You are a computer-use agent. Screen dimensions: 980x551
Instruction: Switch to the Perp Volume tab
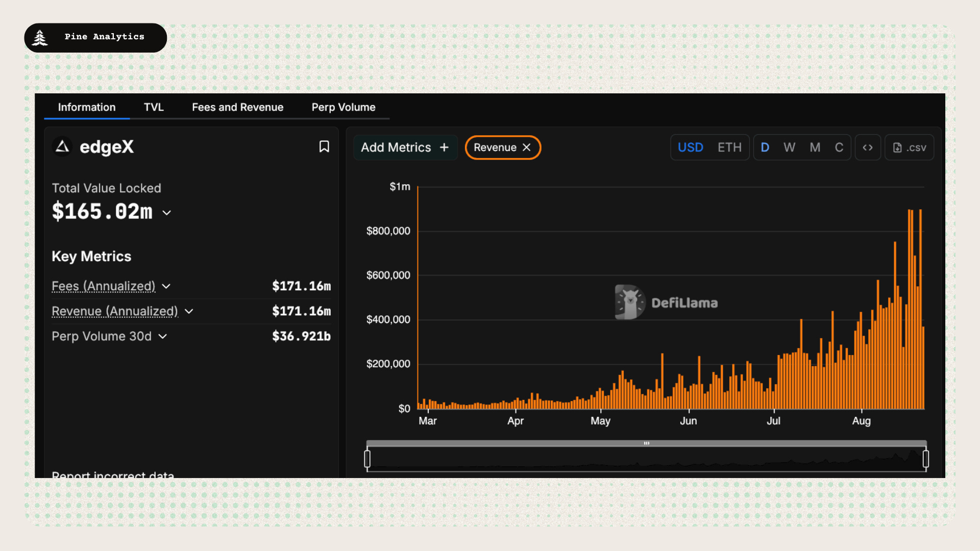343,107
